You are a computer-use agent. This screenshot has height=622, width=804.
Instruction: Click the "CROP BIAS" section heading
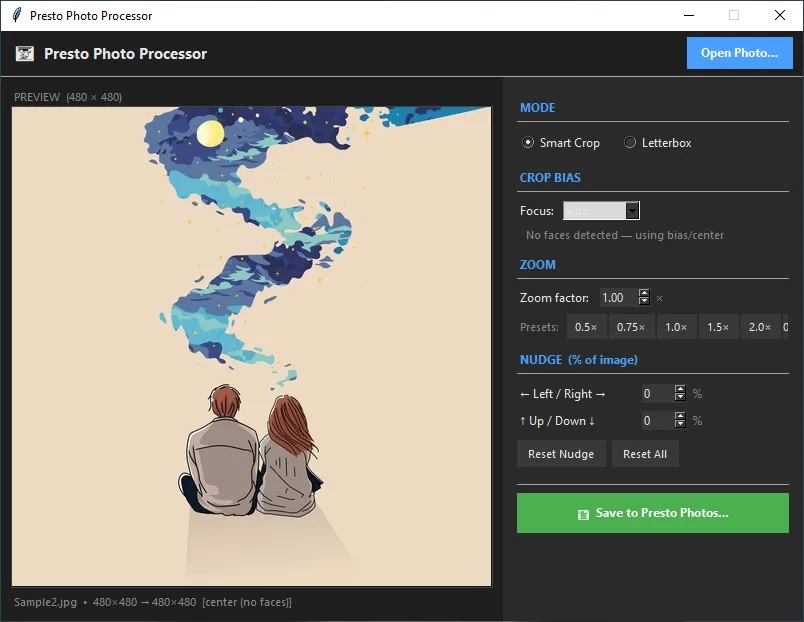(x=550, y=178)
